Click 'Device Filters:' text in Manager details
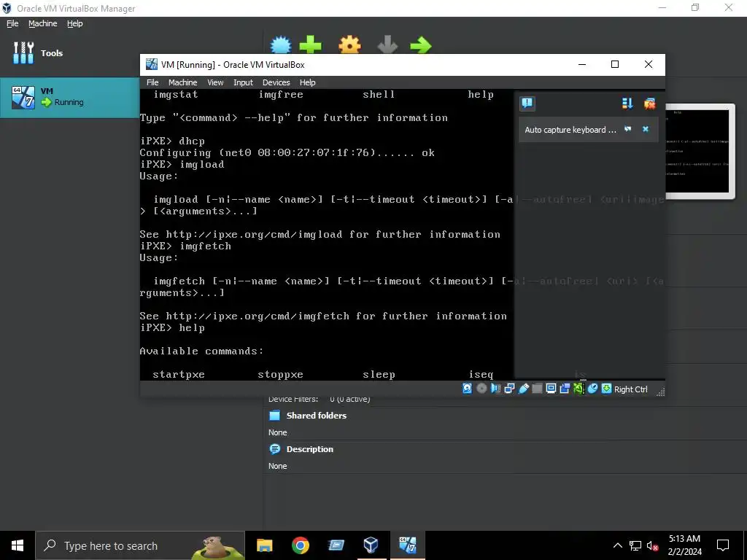This screenshot has height=560, width=747. tap(293, 399)
